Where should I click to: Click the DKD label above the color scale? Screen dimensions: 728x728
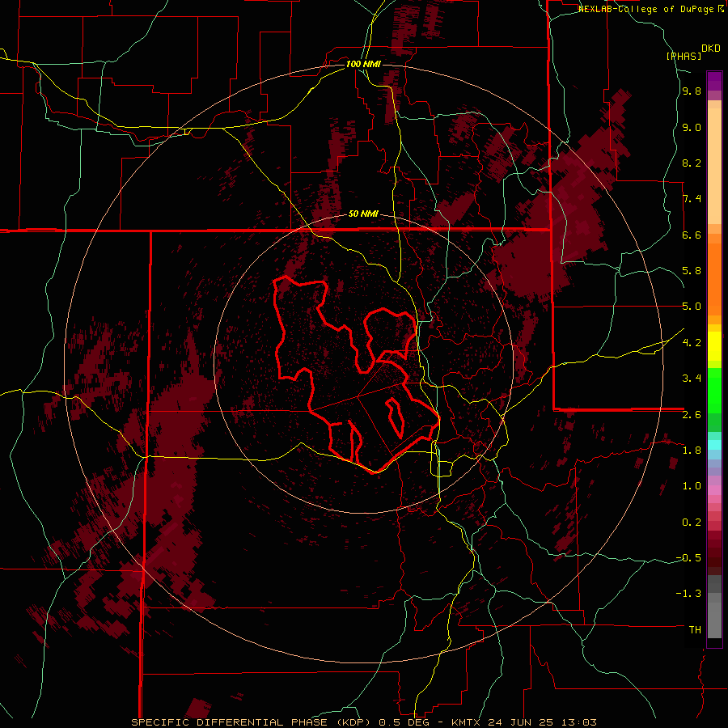[x=711, y=49]
